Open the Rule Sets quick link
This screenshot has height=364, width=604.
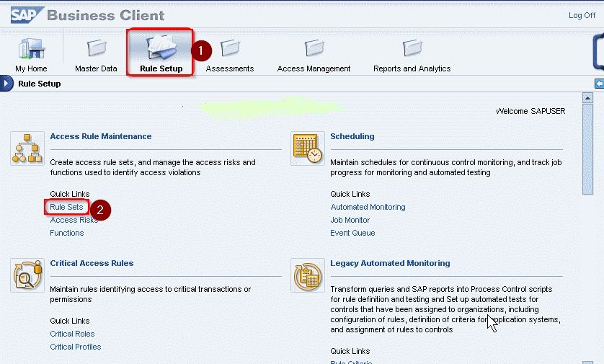pos(66,208)
